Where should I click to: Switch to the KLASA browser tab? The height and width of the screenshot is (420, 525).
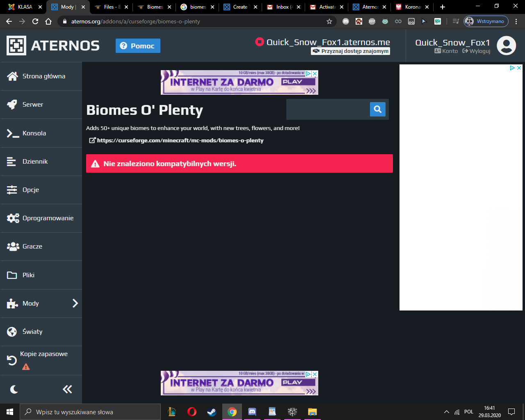click(25, 7)
